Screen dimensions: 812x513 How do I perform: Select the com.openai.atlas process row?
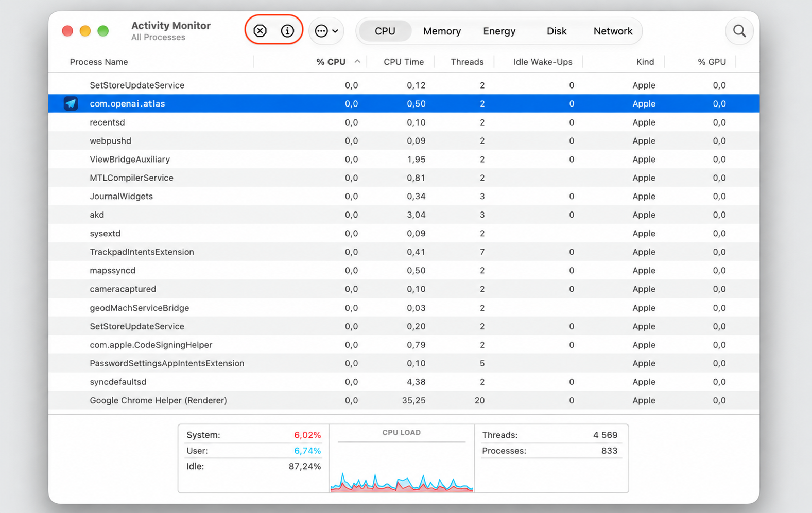(404, 103)
